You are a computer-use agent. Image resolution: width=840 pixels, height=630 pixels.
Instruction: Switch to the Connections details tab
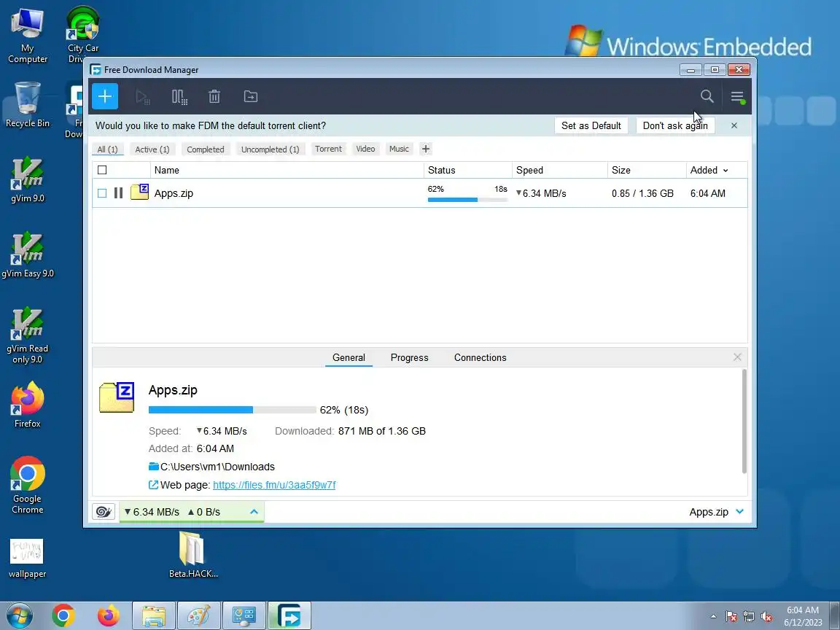(x=480, y=357)
